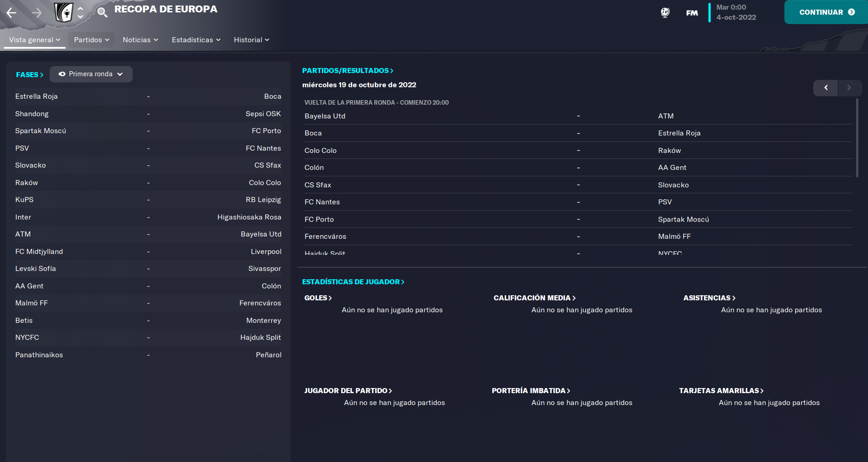Select Shandong in phases list

[x=32, y=114]
